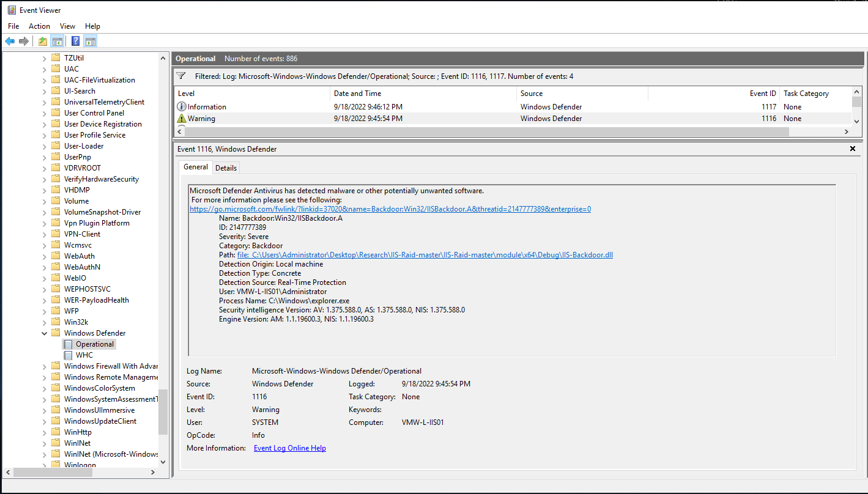
Task: Open the Action menu
Action: 39,26
